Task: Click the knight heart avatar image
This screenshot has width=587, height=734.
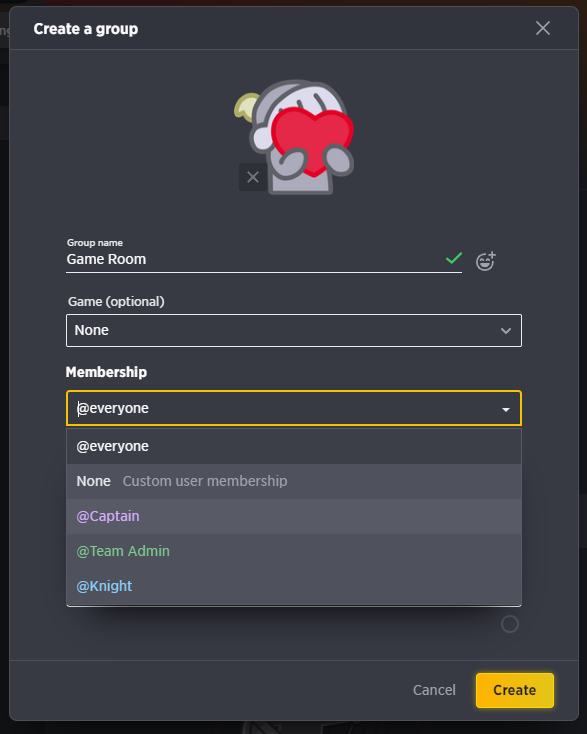Action: click(294, 137)
